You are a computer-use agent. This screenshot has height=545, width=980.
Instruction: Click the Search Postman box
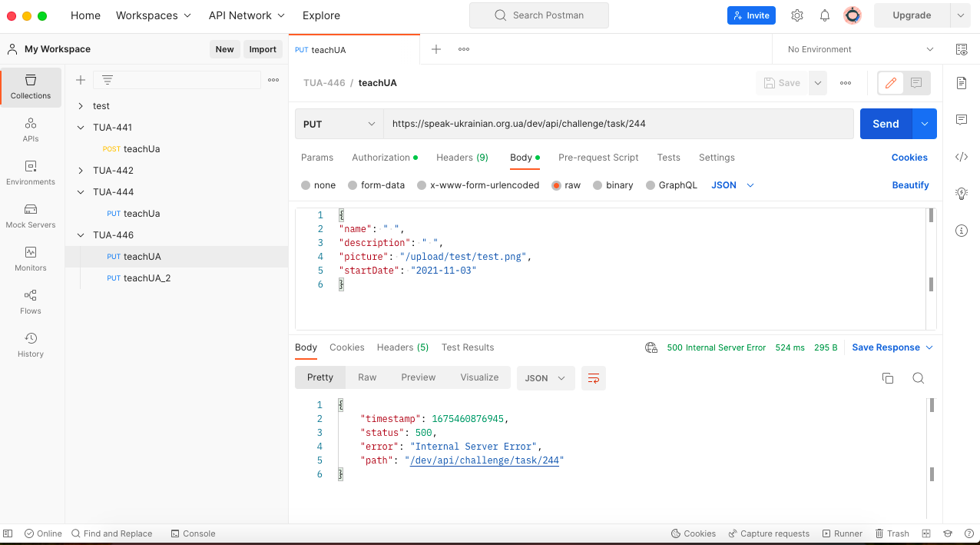click(x=539, y=15)
